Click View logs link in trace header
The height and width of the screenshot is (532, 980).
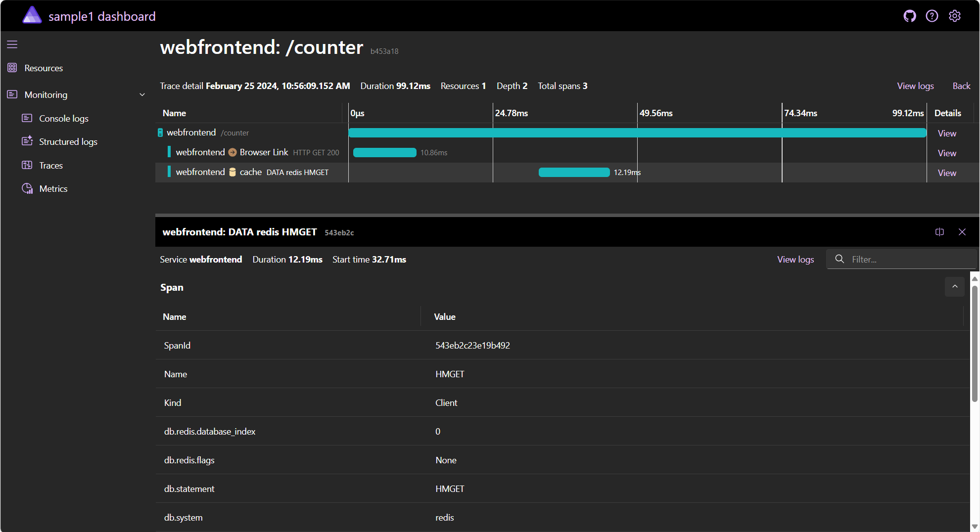click(915, 86)
